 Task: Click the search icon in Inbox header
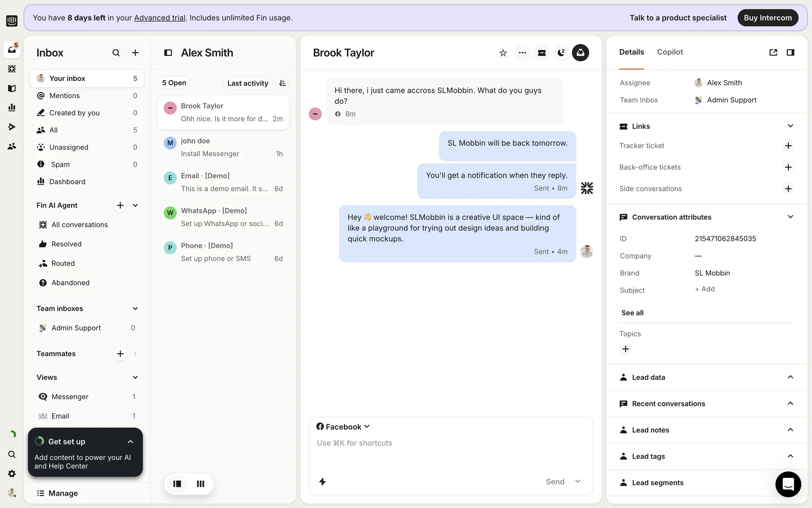point(116,53)
